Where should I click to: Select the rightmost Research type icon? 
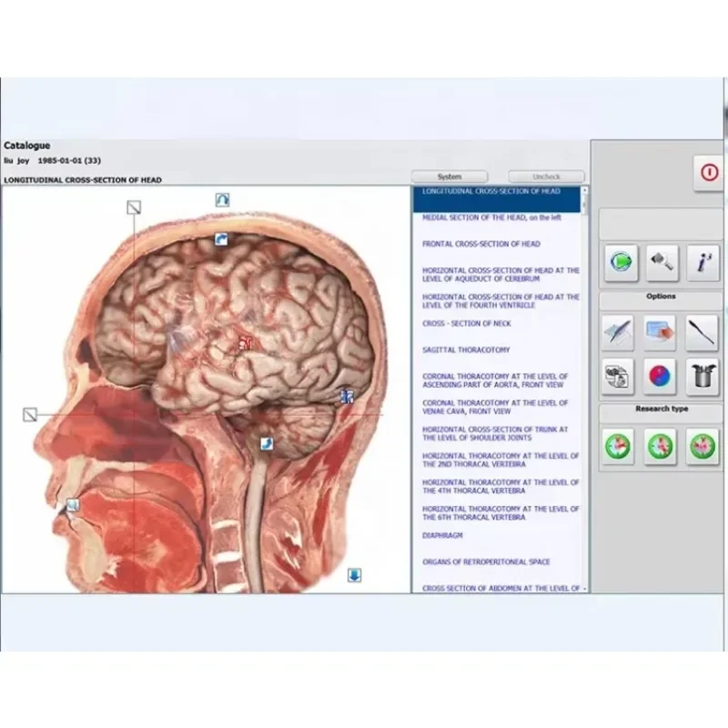[x=700, y=447]
